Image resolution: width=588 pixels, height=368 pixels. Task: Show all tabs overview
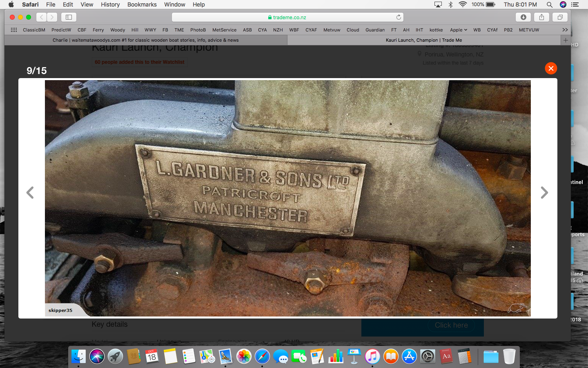(560, 17)
